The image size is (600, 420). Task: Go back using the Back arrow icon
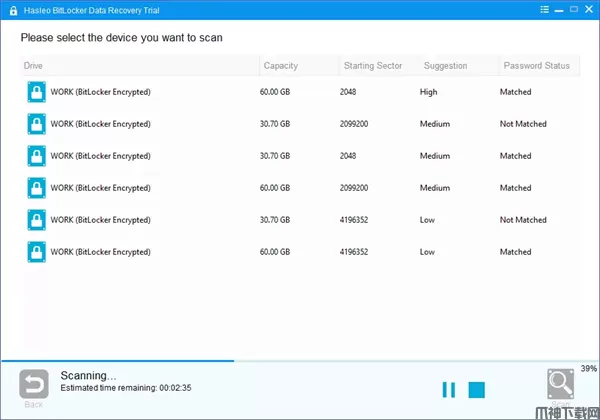[x=33, y=384]
